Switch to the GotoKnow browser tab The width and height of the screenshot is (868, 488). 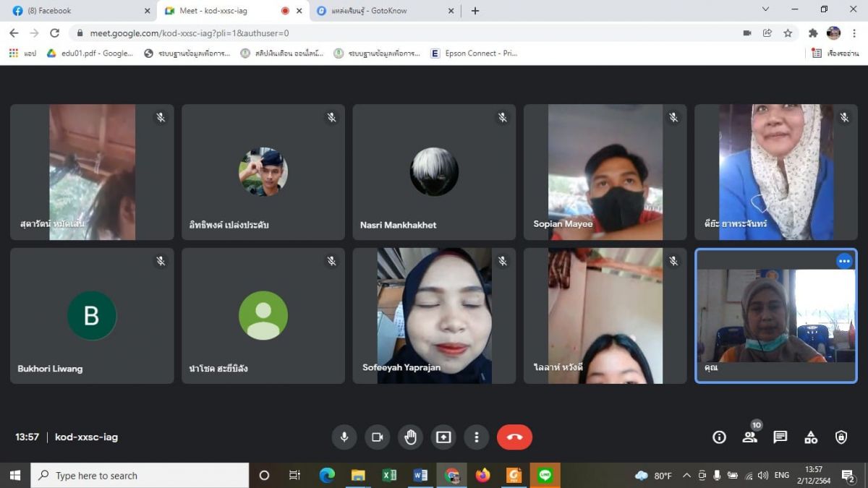click(x=383, y=11)
